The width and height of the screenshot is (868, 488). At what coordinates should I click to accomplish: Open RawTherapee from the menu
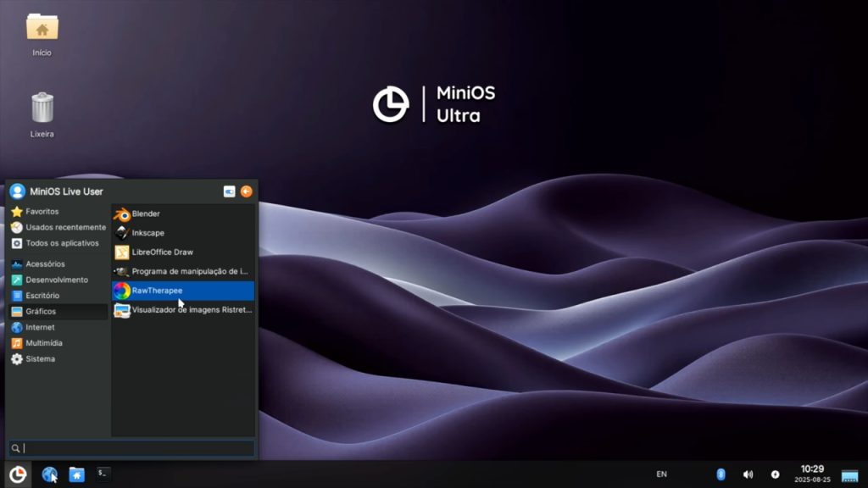coord(157,291)
